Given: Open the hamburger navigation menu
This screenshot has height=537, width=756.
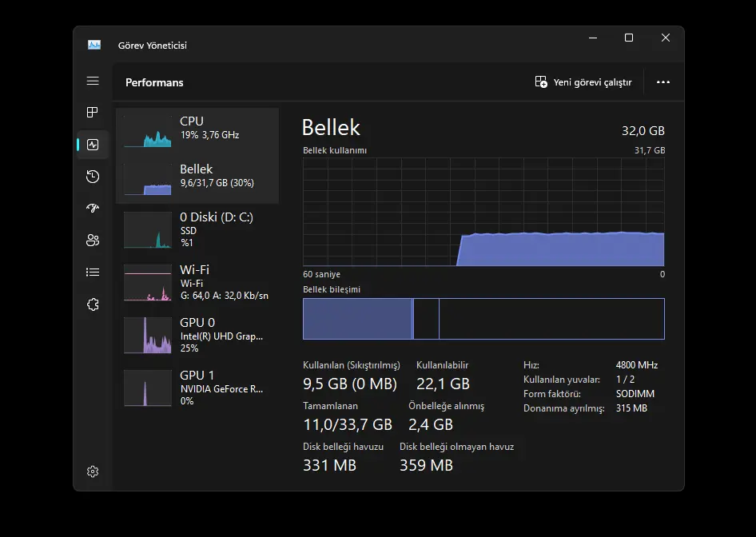Looking at the screenshot, I should (93, 81).
